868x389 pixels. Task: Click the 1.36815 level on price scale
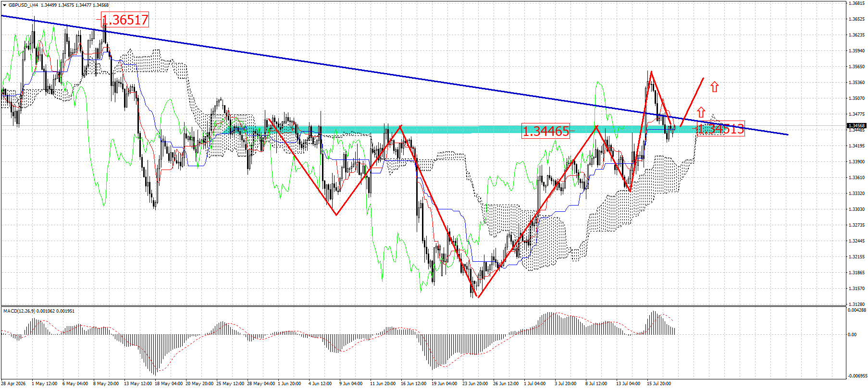tap(856, 3)
